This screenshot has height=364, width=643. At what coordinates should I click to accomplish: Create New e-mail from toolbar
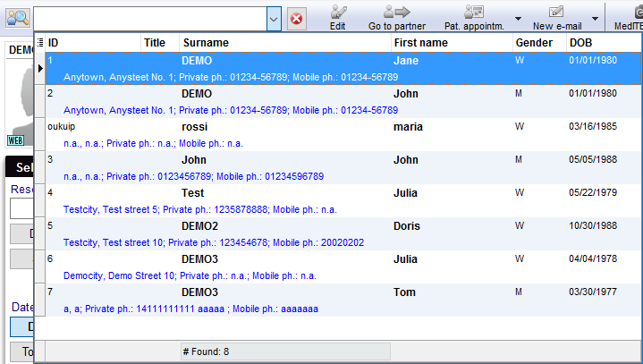coord(557,18)
